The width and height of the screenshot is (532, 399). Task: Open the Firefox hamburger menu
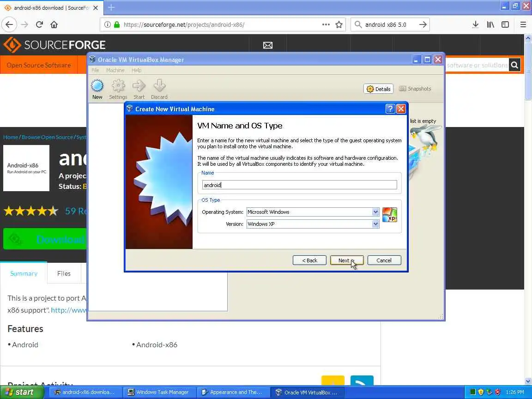coord(523,24)
